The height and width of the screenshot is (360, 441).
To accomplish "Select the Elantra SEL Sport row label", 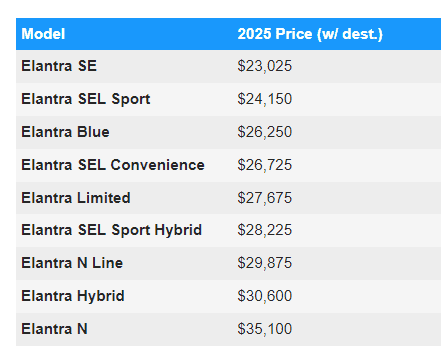I will pos(86,99).
